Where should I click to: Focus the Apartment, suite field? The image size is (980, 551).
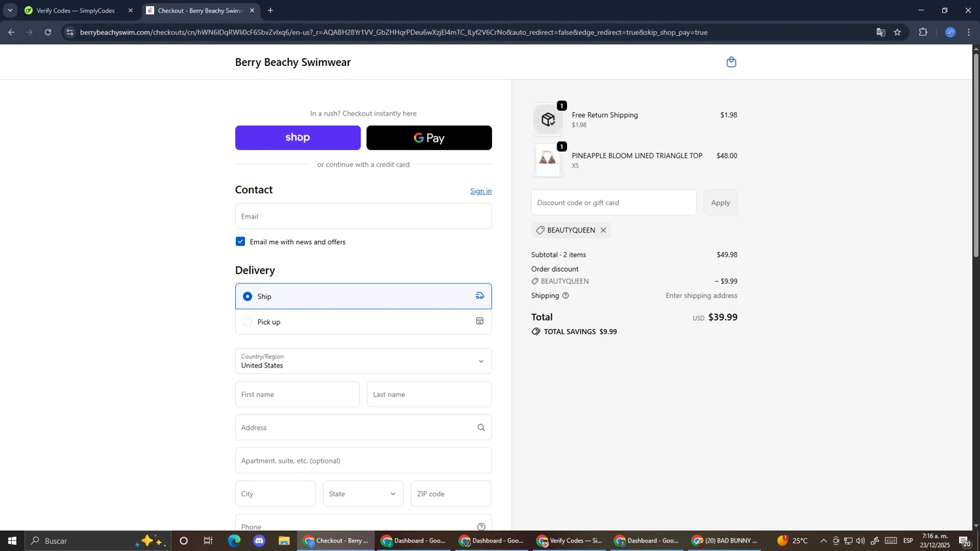click(x=363, y=461)
